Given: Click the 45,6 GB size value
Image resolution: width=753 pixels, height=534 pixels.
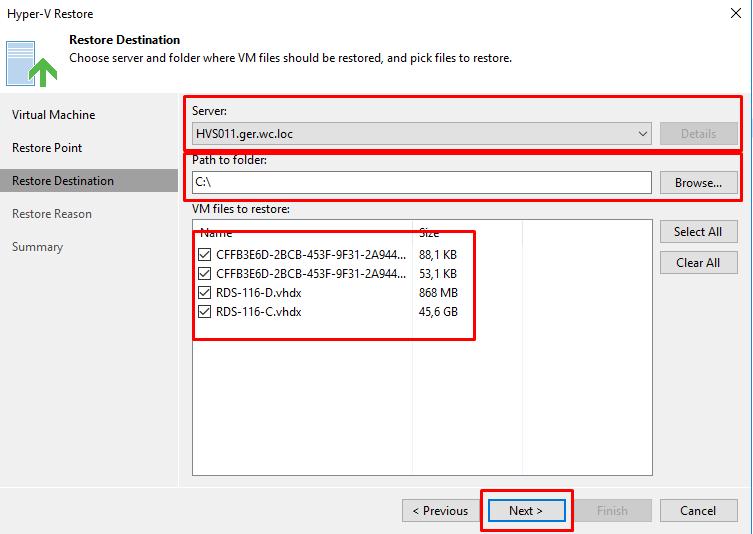Looking at the screenshot, I should [438, 312].
